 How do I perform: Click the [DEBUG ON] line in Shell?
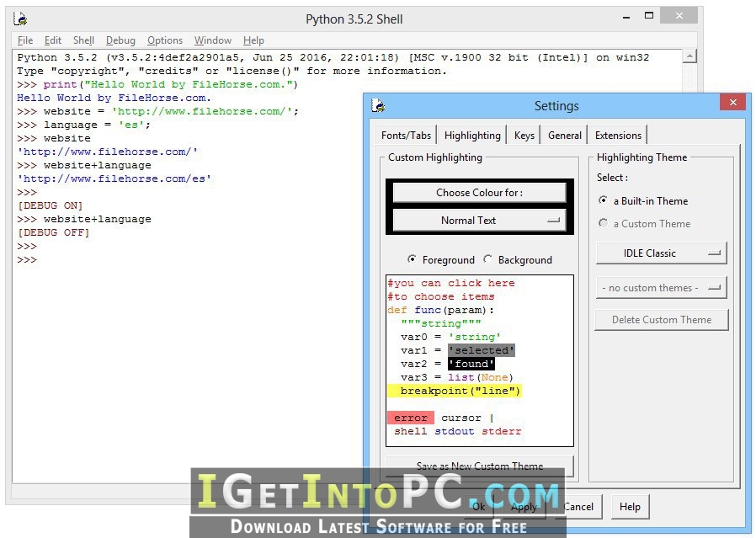[x=50, y=205]
